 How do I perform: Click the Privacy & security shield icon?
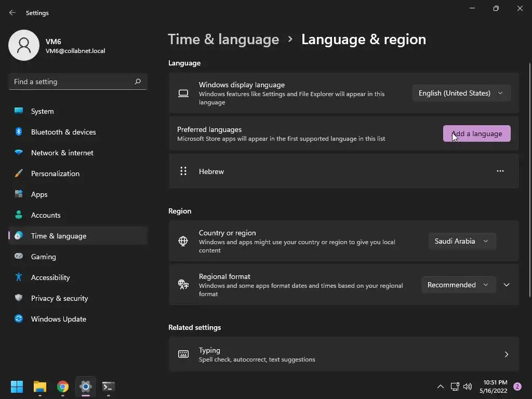tap(19, 298)
